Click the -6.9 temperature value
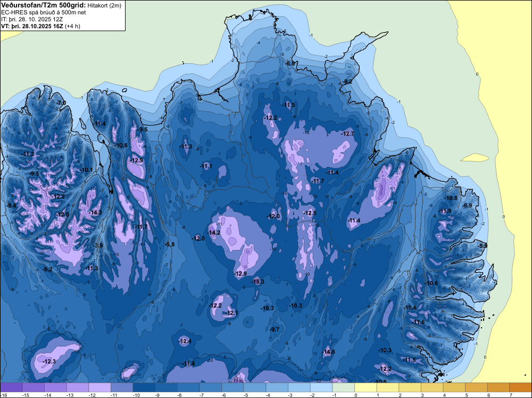Image resolution: width=532 pixels, height=398 pixels. click(x=468, y=205)
